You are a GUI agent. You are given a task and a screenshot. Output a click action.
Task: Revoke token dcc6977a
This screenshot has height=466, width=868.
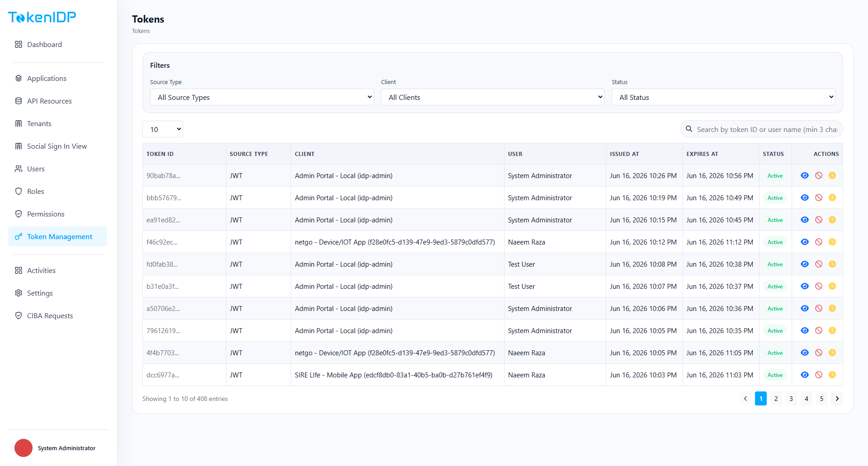click(819, 375)
